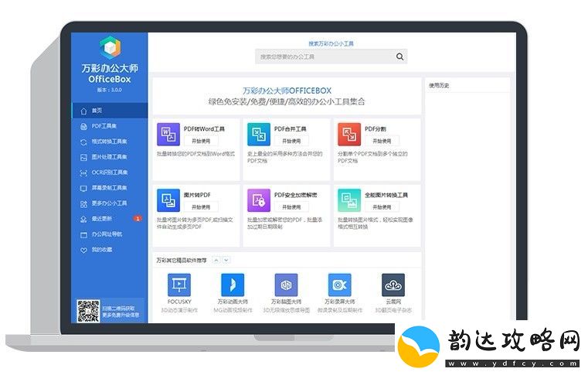Click the office tool search field
The image size is (588, 372).
pyautogui.click(x=331, y=56)
